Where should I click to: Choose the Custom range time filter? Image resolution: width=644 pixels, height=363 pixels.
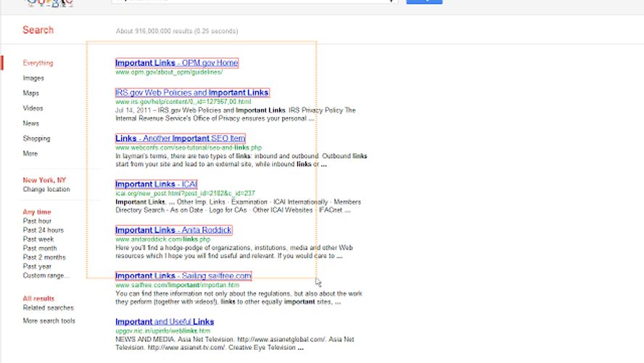pyautogui.click(x=46, y=275)
